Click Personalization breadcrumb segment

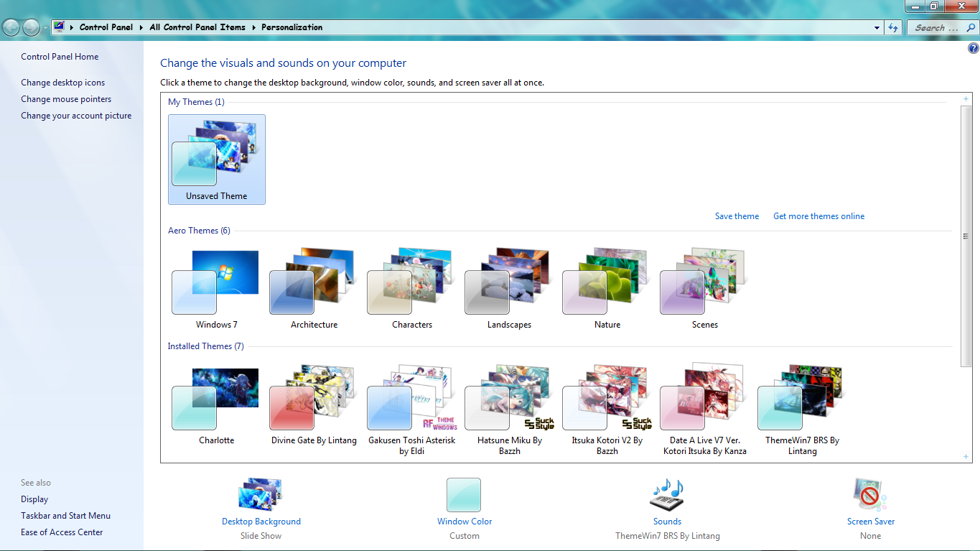tap(291, 27)
